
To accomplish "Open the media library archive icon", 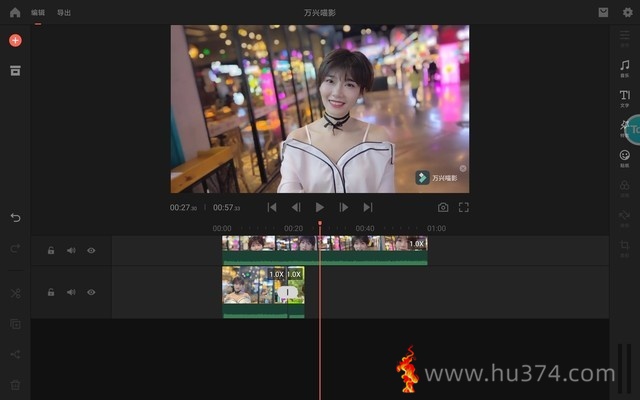I will pyautogui.click(x=16, y=71).
